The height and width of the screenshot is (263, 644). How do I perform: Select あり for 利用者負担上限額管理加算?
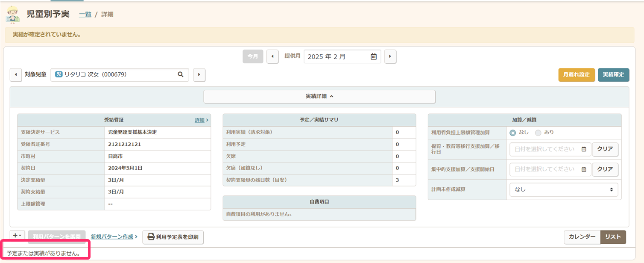[x=538, y=133]
